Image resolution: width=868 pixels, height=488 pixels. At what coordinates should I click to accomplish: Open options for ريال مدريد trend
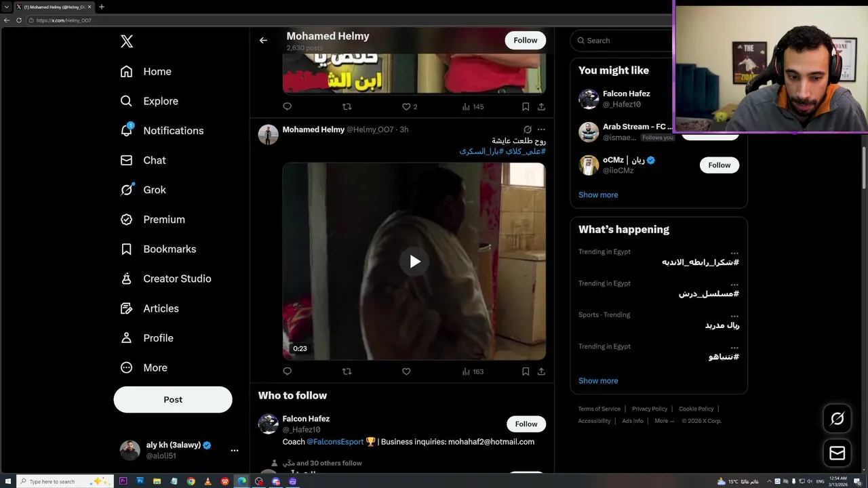(734, 316)
